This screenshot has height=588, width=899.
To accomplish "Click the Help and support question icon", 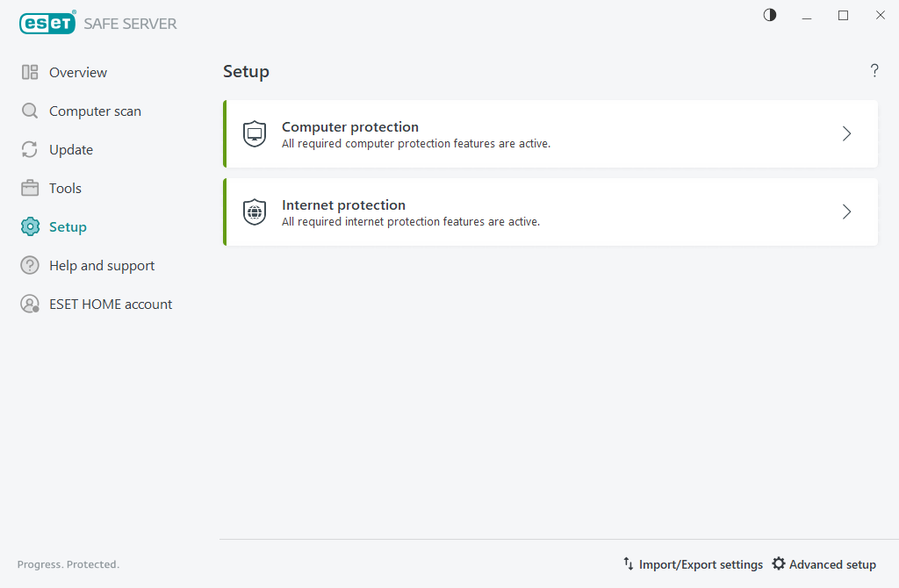I will 30,265.
